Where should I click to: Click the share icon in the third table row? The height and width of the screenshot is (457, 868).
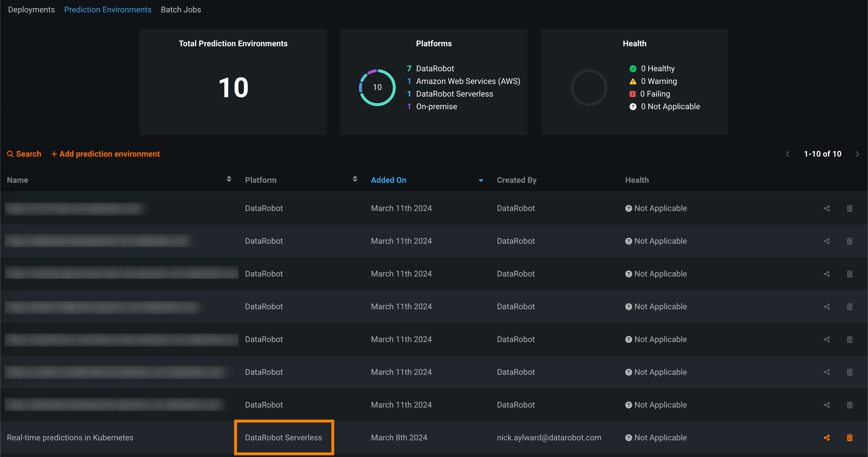click(827, 274)
